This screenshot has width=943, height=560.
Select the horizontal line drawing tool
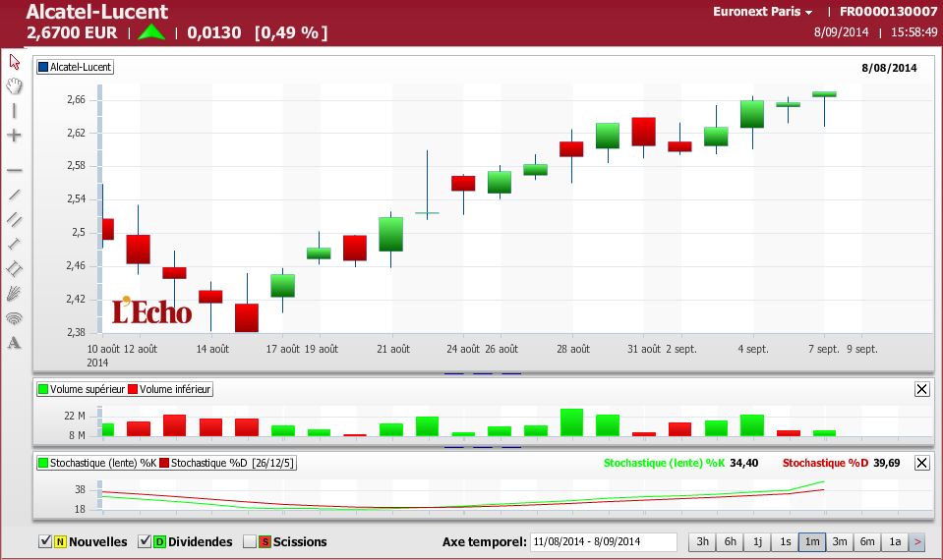click(15, 171)
